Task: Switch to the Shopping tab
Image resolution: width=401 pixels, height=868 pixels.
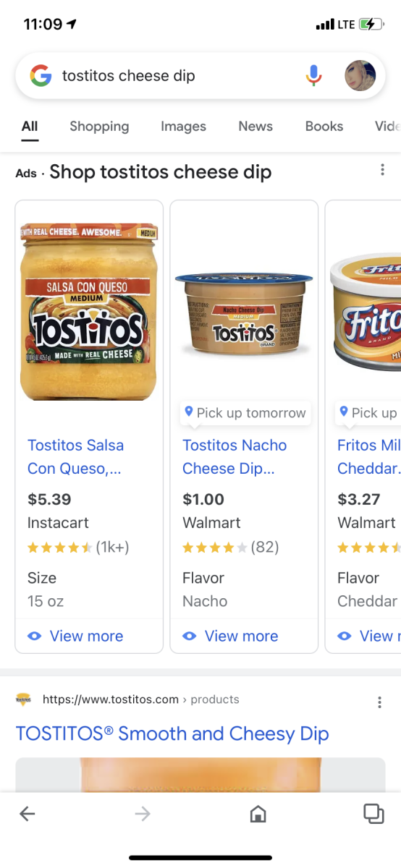Action: (x=99, y=126)
